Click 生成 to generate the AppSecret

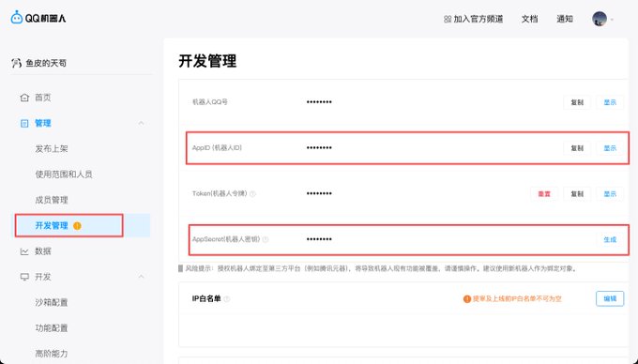610,240
